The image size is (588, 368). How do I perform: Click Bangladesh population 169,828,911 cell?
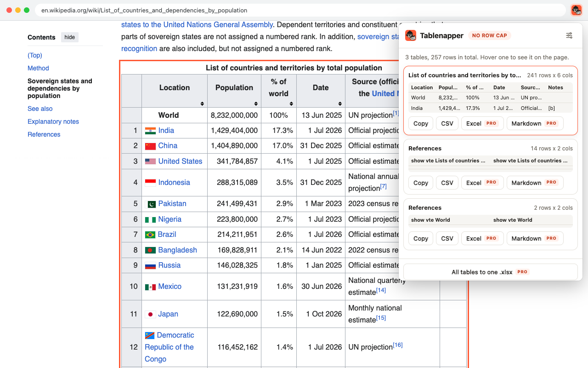234,250
